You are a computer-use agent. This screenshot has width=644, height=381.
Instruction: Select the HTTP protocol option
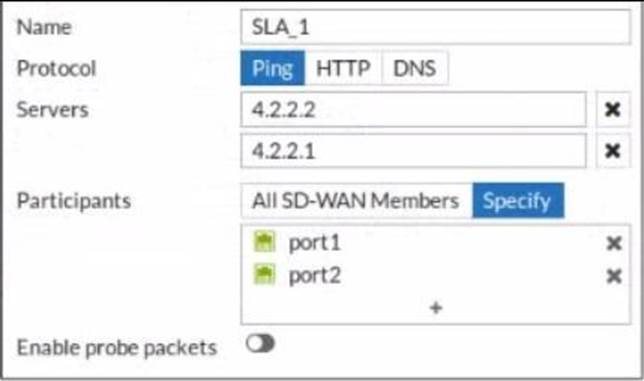click(343, 68)
